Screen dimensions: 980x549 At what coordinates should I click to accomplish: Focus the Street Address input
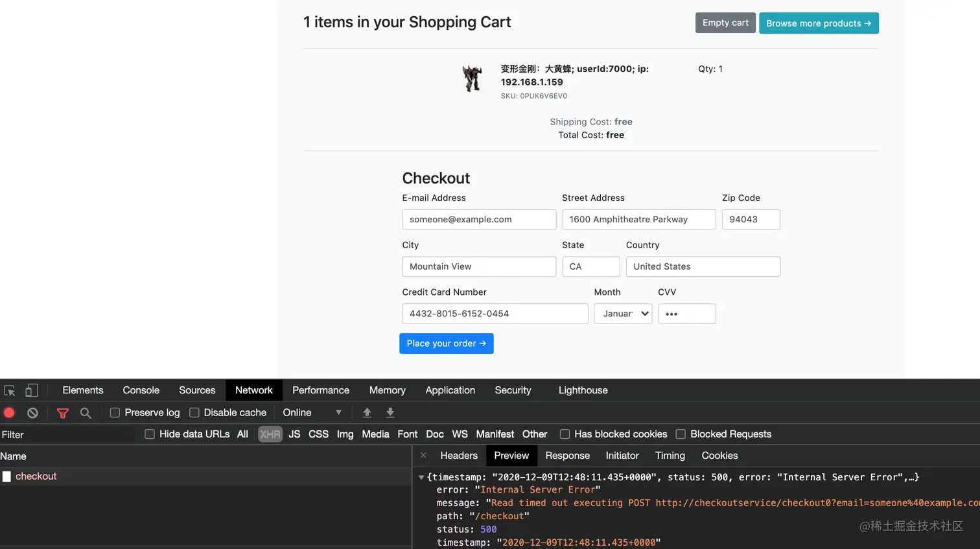click(638, 219)
